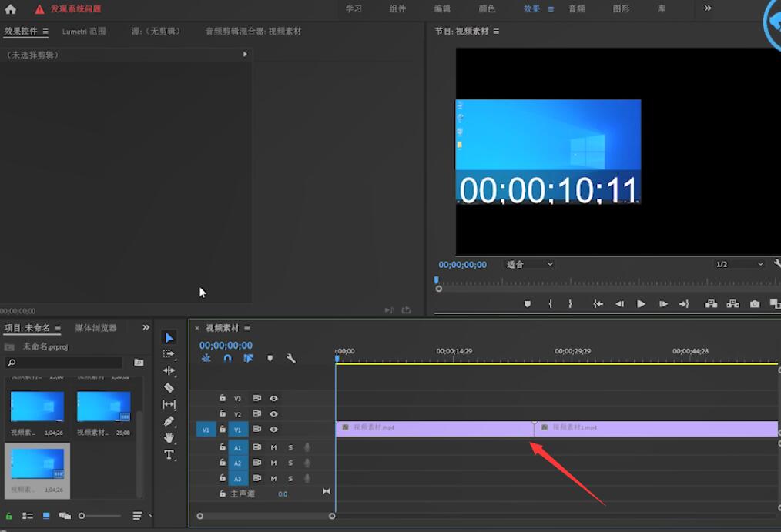Mute audio track A1
This screenshot has width=781, height=532.
tap(273, 448)
